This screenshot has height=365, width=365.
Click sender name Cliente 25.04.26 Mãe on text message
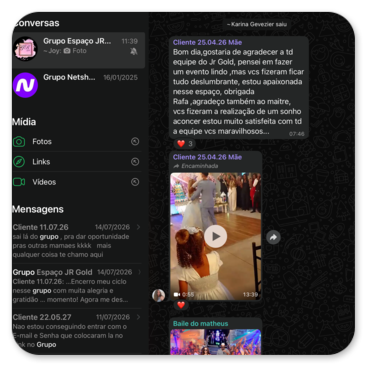(x=207, y=42)
